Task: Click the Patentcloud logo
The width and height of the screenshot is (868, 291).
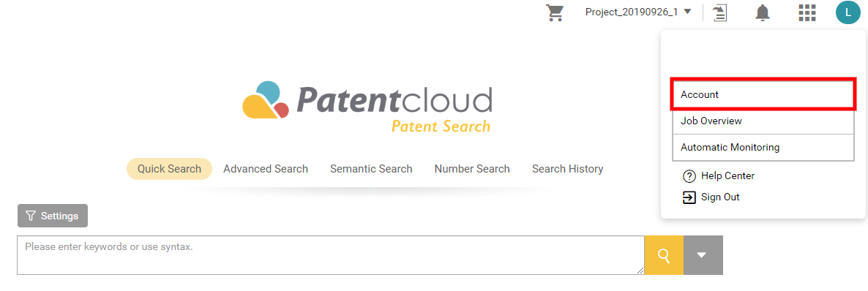Action: pyautogui.click(x=367, y=106)
